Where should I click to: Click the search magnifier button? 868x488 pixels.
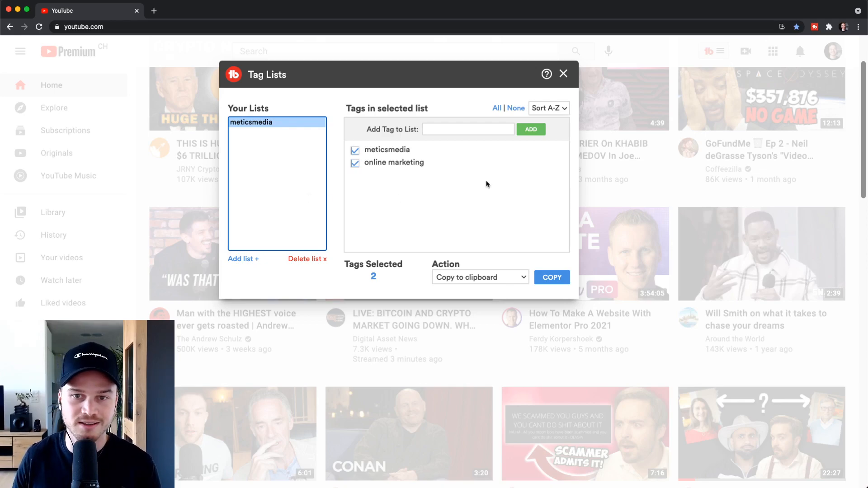pyautogui.click(x=576, y=51)
